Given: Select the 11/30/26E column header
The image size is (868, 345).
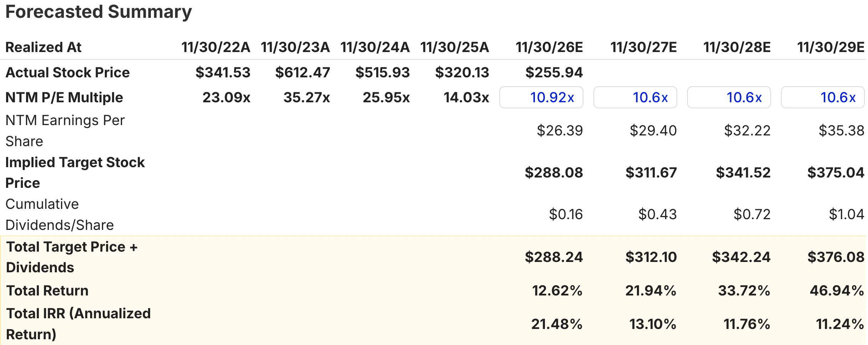Looking at the screenshot, I should pyautogui.click(x=549, y=47).
